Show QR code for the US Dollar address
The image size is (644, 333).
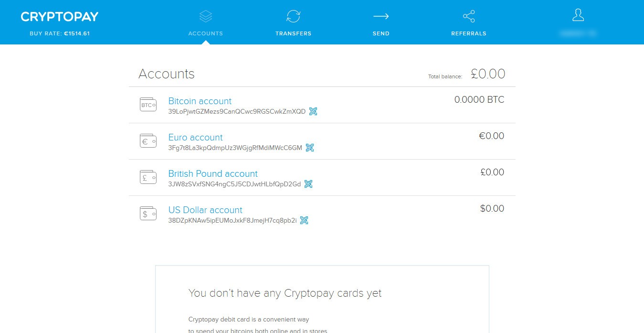[305, 220]
